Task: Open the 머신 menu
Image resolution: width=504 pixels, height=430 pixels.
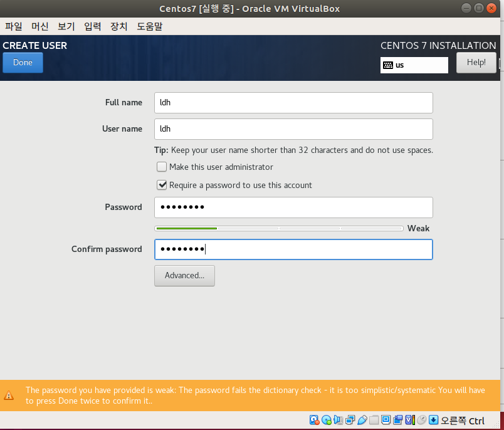Action: 40,26
